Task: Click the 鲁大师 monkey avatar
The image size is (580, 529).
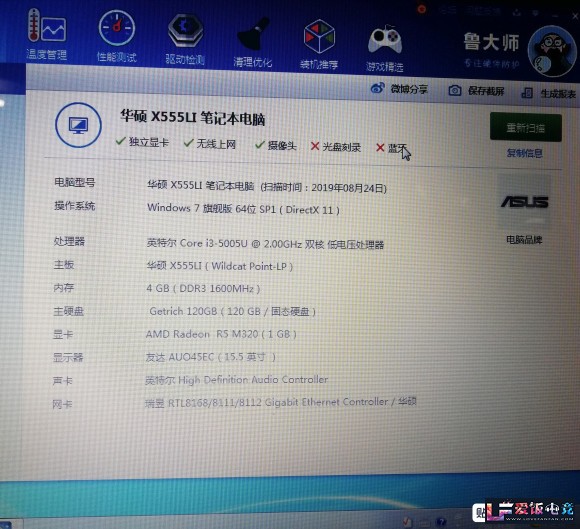Action: (x=552, y=52)
